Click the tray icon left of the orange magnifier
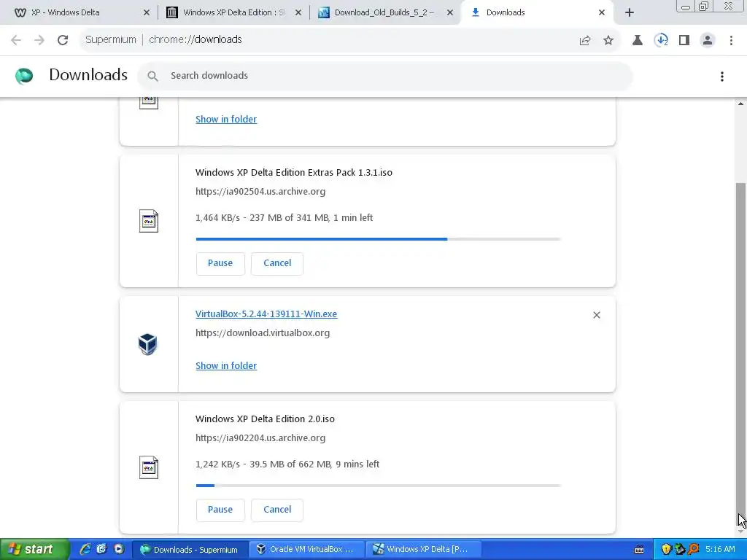 coord(679,550)
